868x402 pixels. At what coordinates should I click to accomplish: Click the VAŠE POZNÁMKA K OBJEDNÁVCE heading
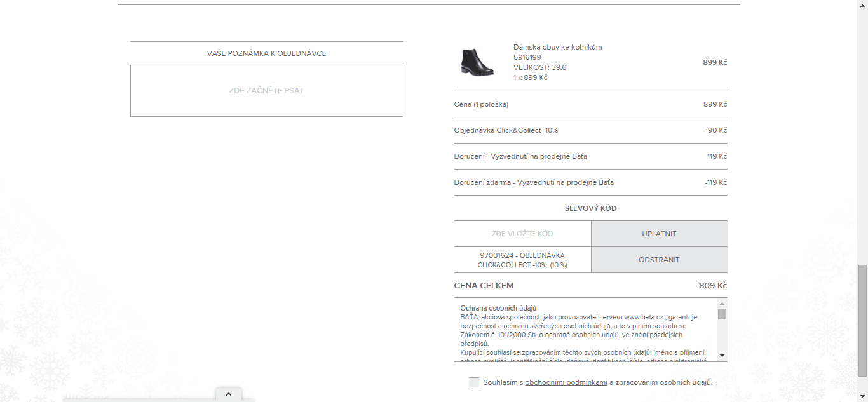(x=267, y=53)
